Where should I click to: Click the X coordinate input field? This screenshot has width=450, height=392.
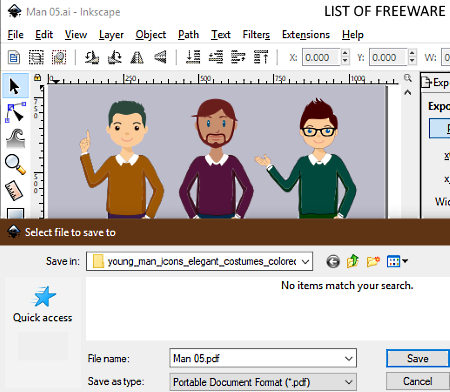321,57
